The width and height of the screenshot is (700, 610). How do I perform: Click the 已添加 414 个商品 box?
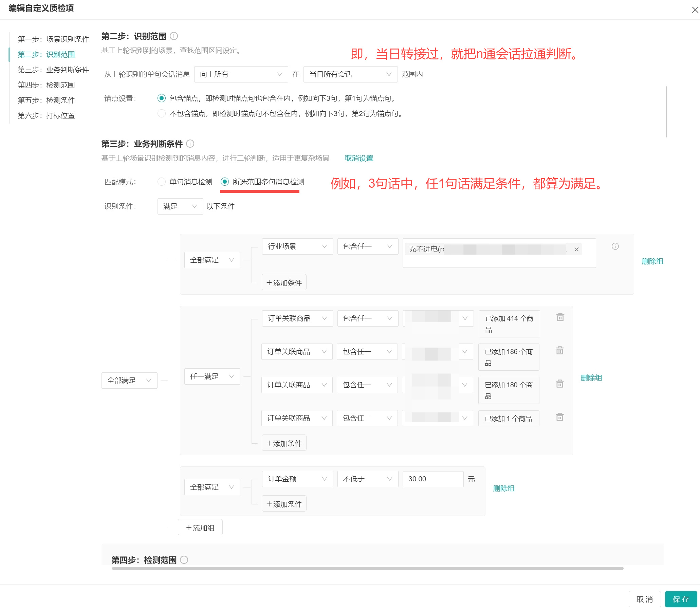(x=509, y=324)
